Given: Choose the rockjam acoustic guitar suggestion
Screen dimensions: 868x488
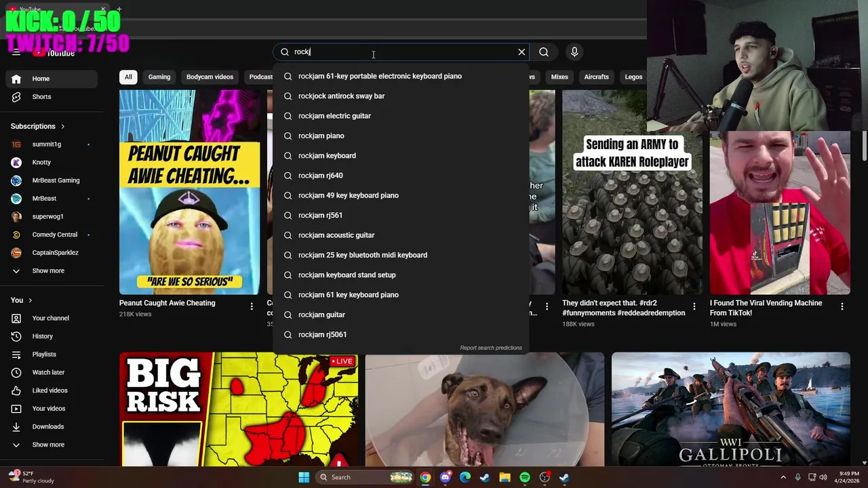Looking at the screenshot, I should (401, 235).
